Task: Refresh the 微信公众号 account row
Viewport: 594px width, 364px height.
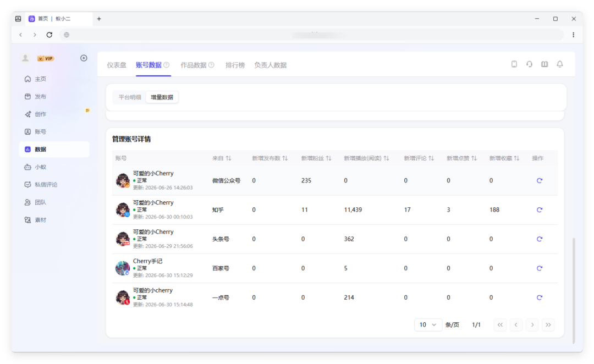Action: (540, 181)
